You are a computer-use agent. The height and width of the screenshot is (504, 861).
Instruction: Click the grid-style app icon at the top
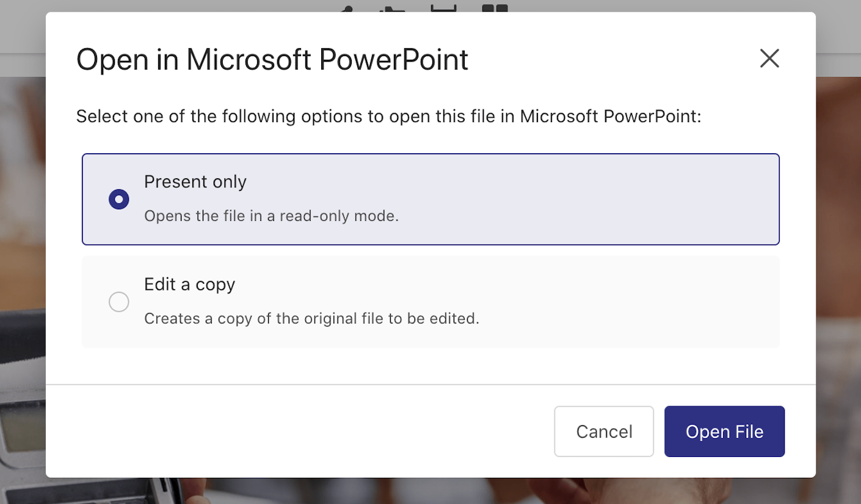tap(495, 7)
